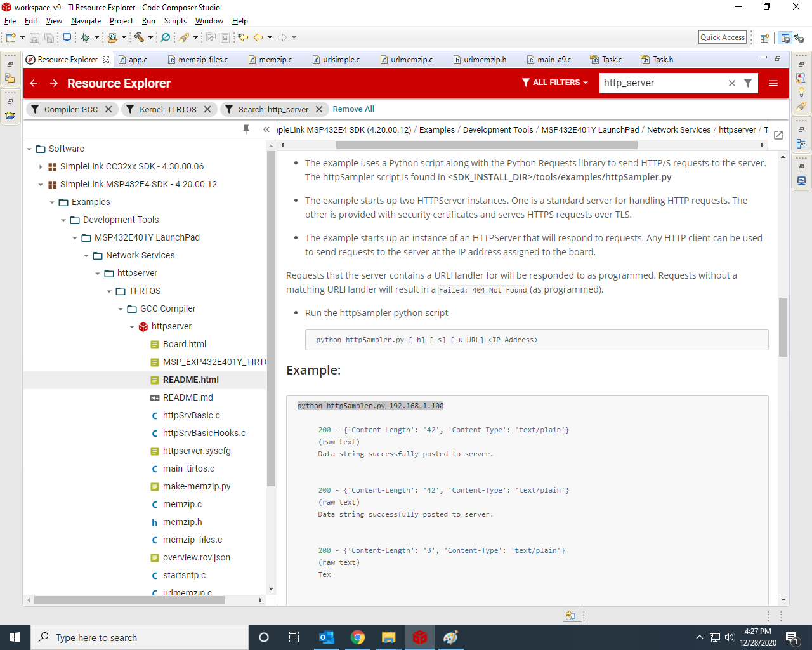
Task: Open the File menu
Action: tap(10, 21)
